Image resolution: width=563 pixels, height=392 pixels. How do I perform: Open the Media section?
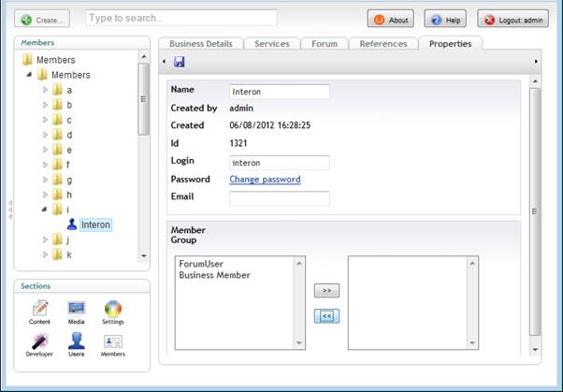pos(76,312)
